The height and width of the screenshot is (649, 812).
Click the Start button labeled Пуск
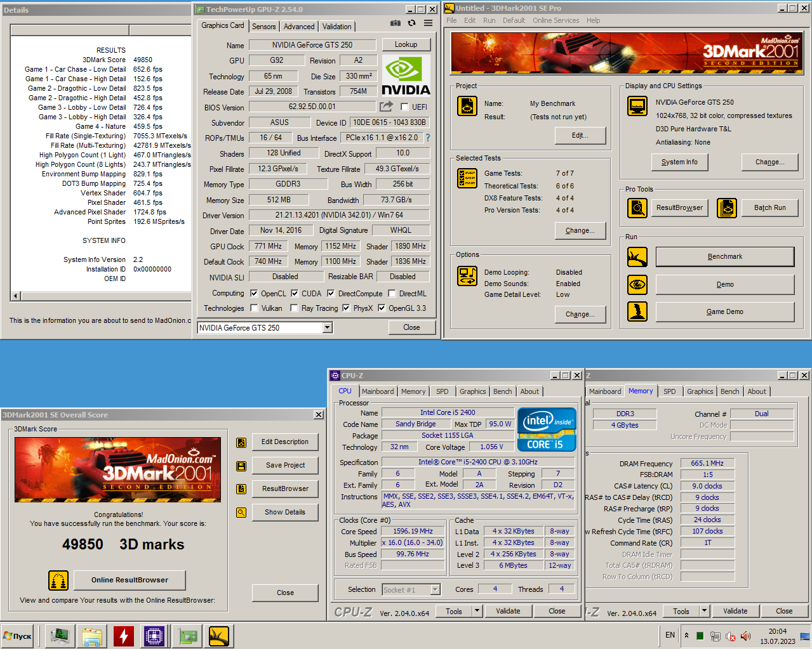tap(18, 636)
